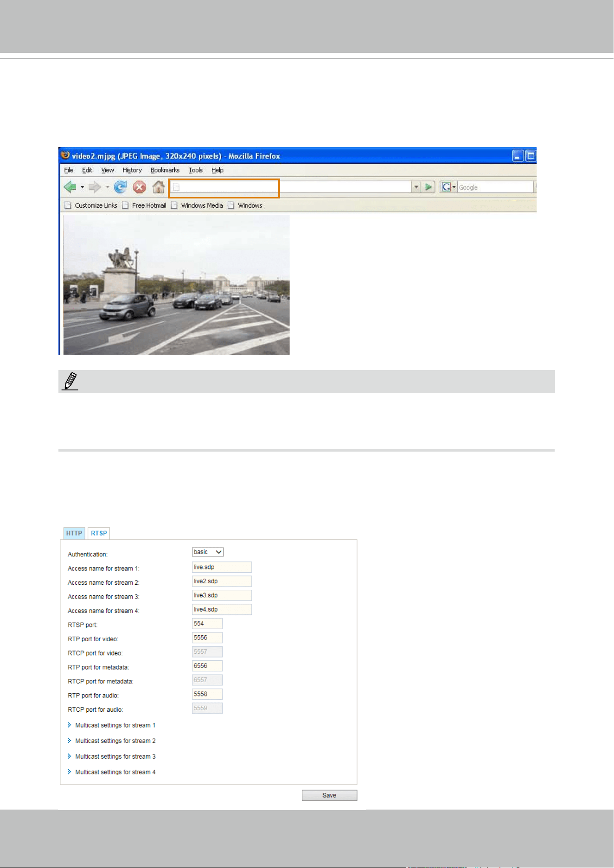Edit access name for stream 4 field
Image resolution: width=614 pixels, height=868 pixels.
click(x=222, y=609)
